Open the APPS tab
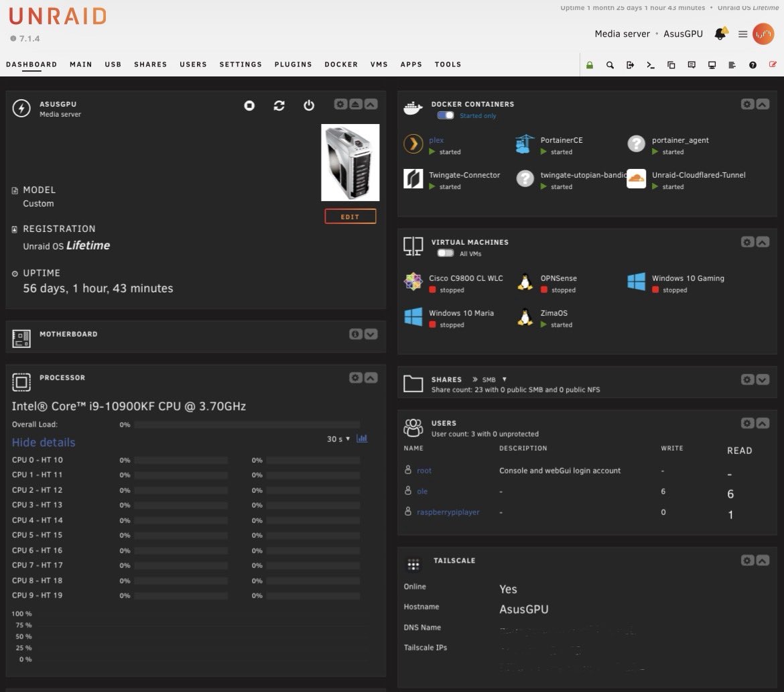Screen dimensions: 784x692 click(x=411, y=64)
